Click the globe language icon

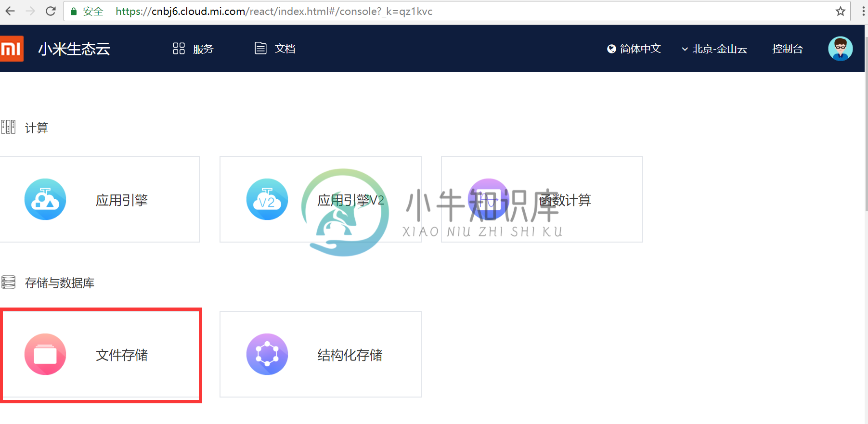[x=611, y=49]
